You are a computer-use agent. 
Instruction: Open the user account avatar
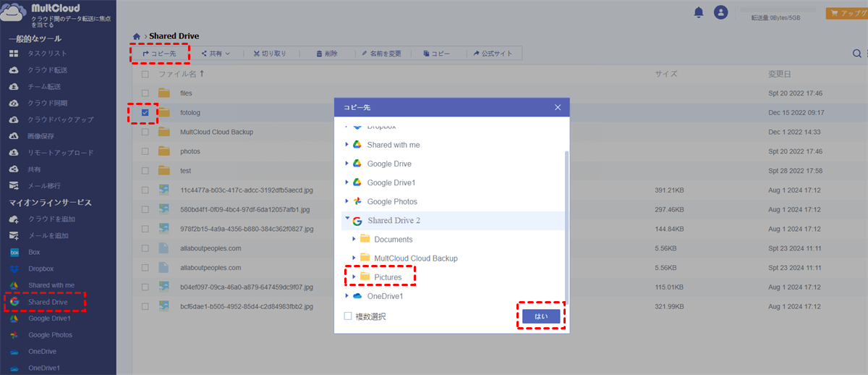(720, 12)
